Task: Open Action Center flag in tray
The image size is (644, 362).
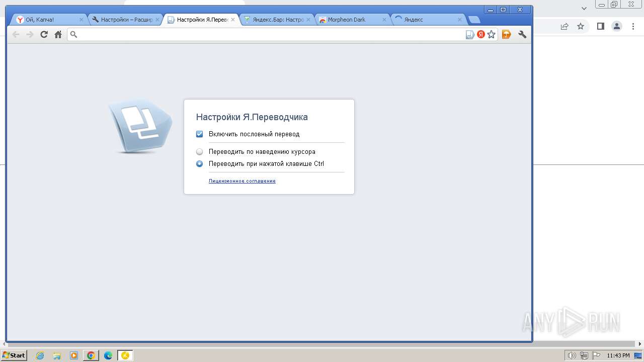Action: click(595, 355)
